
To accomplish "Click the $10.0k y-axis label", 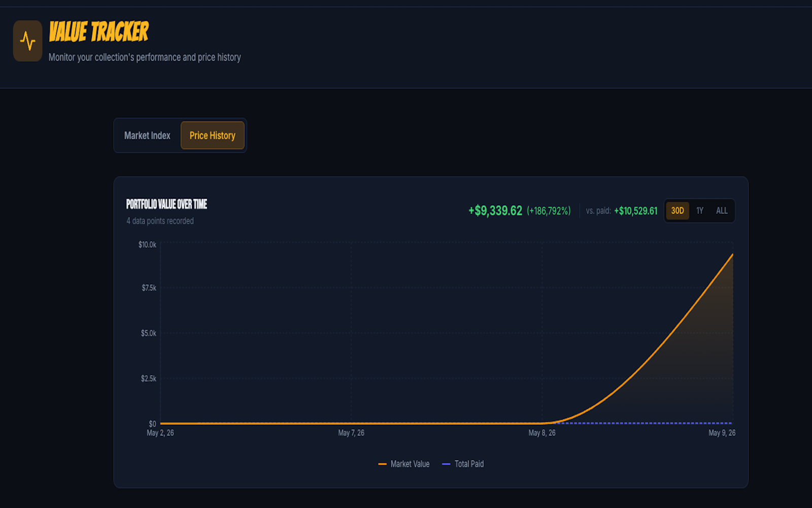I will point(147,245).
